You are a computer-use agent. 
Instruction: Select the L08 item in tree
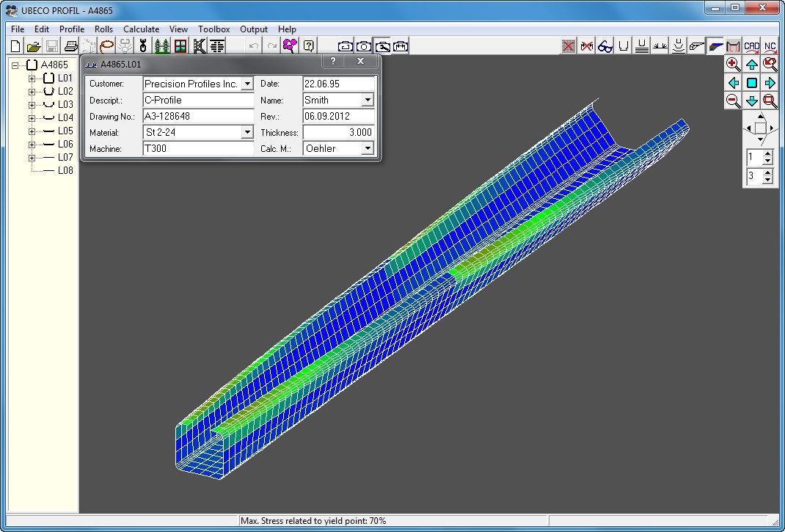65,170
